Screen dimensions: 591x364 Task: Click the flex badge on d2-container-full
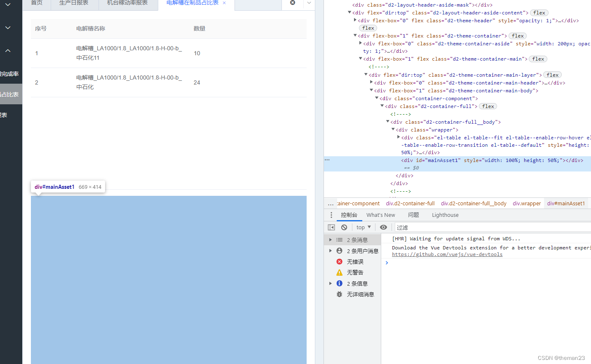click(488, 106)
